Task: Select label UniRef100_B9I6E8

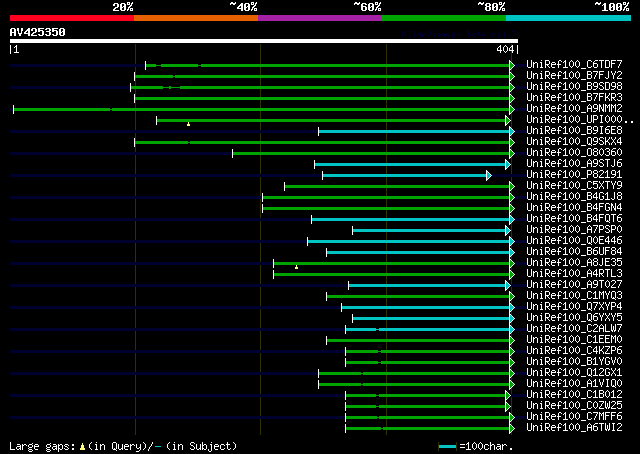Action: point(574,131)
